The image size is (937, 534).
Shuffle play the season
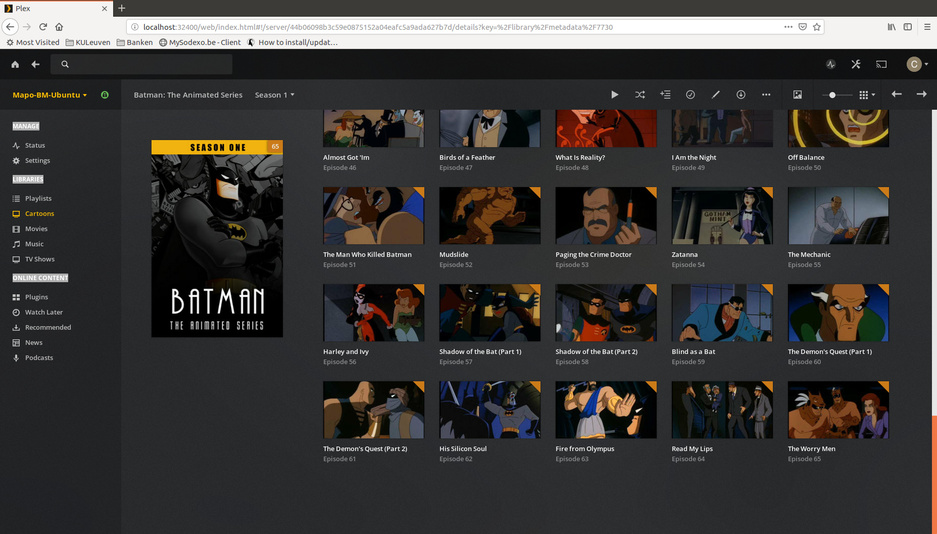640,95
